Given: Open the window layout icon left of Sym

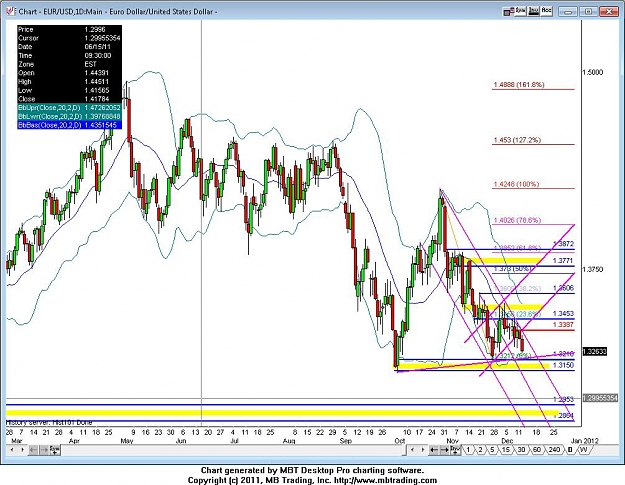Looking at the screenshot, I should click(x=507, y=12).
